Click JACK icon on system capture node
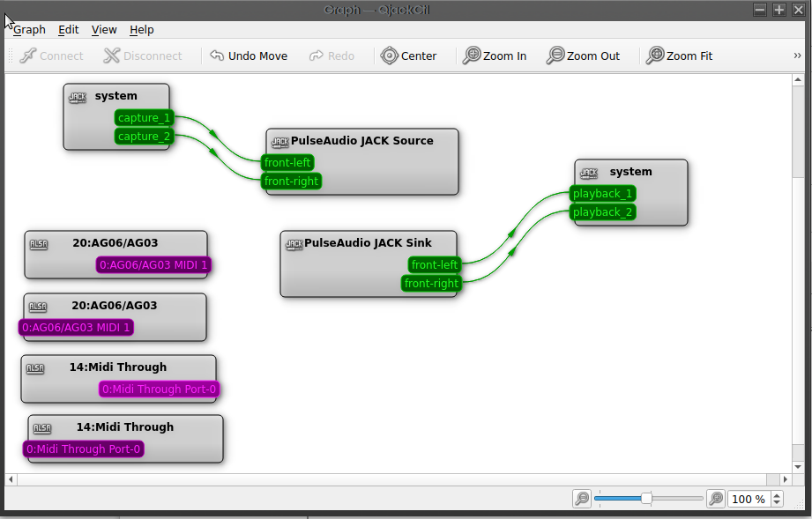 pos(78,97)
